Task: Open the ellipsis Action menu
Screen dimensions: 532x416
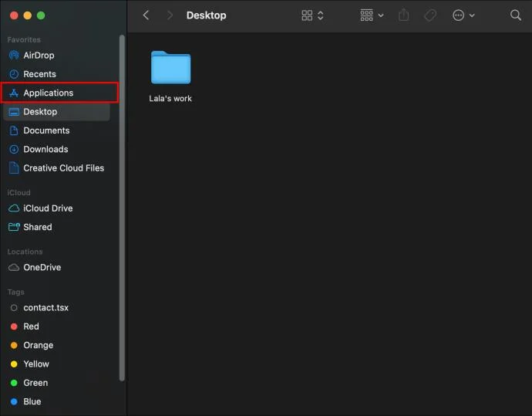Action: tap(463, 15)
